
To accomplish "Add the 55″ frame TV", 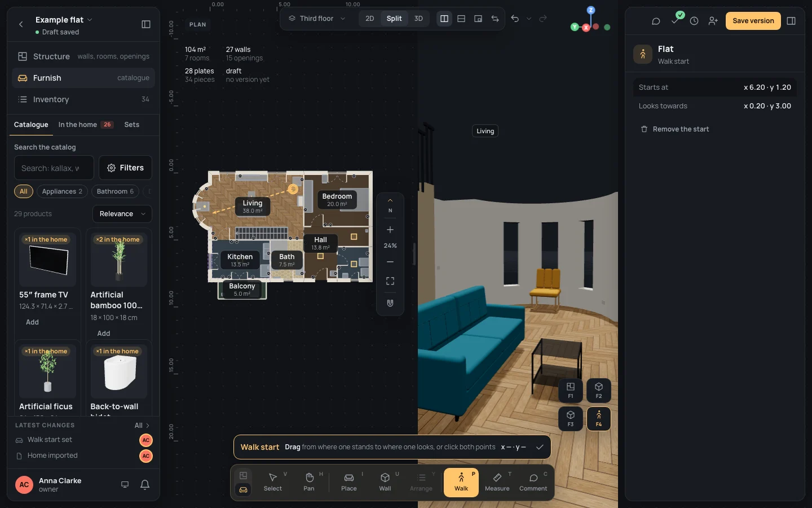I will (x=32, y=322).
